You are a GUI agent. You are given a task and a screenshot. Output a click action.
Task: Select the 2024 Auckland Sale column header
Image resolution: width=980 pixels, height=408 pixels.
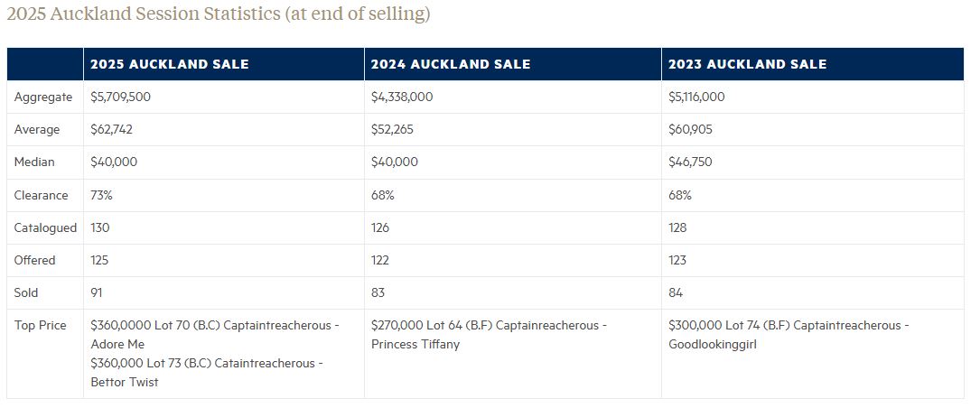point(451,64)
